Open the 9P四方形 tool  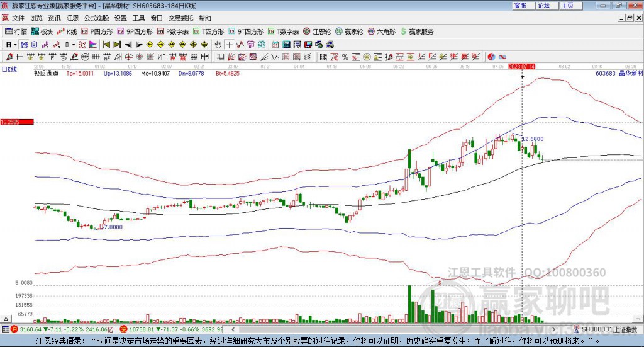pos(135,31)
